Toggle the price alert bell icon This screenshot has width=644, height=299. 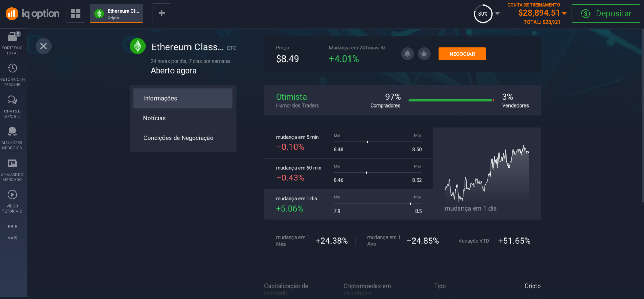tap(408, 54)
